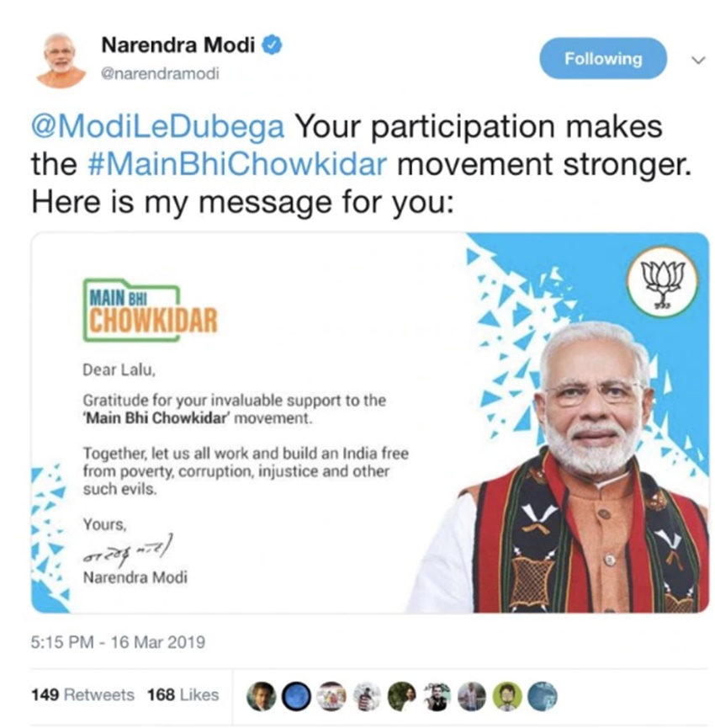This screenshot has width=715, height=728.
Task: View the 149 Retweets list
Action: coord(82,695)
